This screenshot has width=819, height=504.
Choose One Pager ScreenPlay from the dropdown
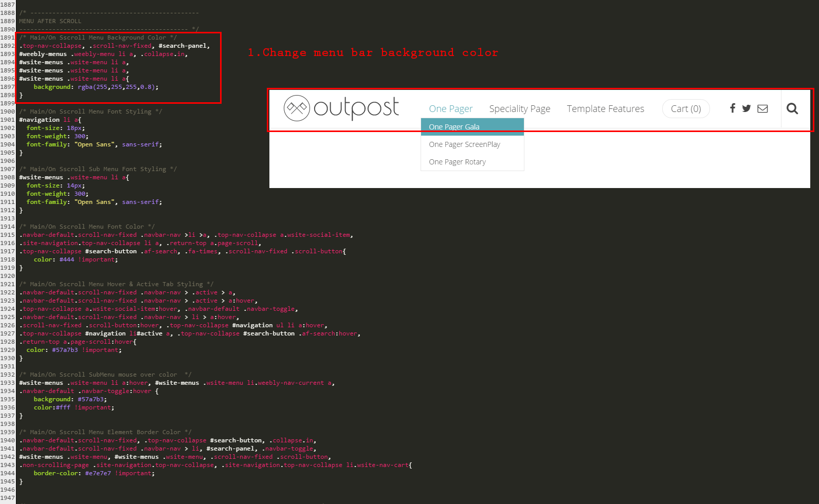click(464, 144)
